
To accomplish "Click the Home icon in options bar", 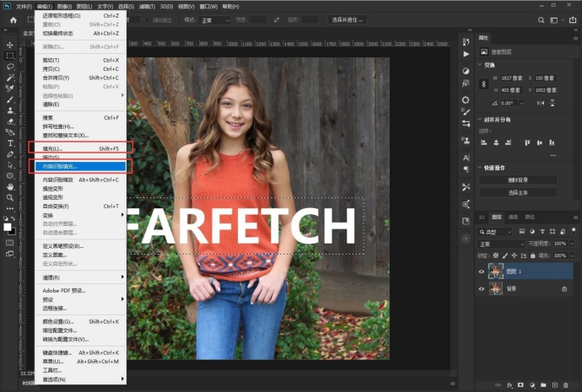I will point(13,20).
